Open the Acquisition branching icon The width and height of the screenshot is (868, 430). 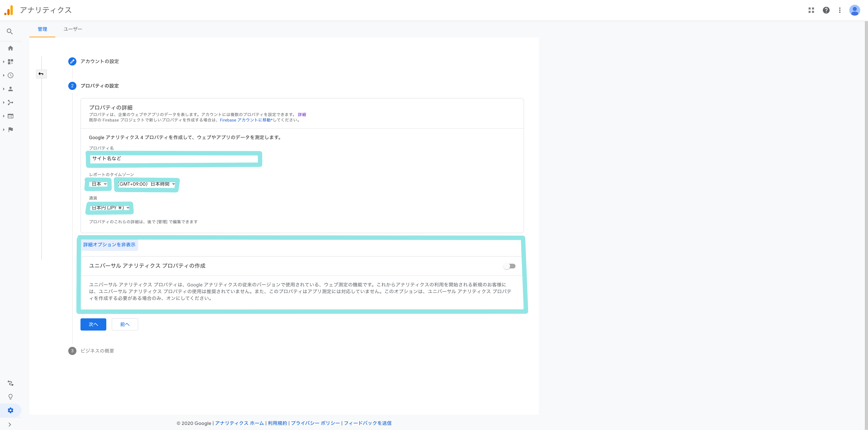[x=11, y=102]
